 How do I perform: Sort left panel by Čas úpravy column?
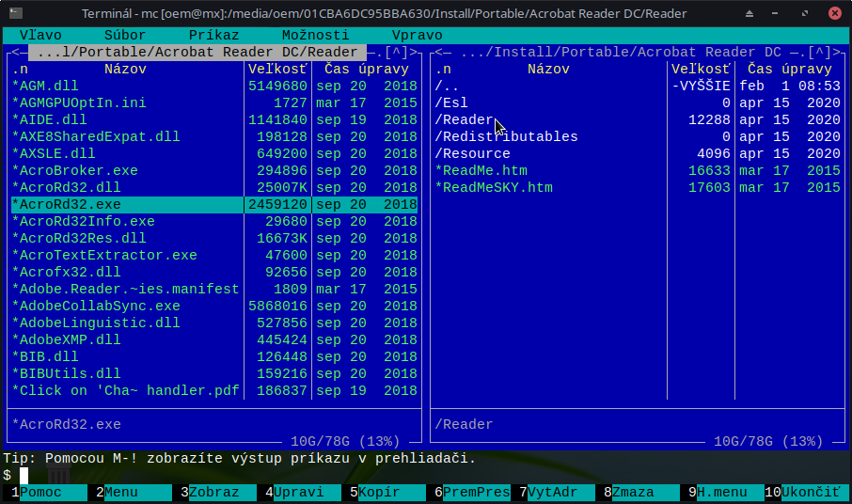[x=366, y=69]
